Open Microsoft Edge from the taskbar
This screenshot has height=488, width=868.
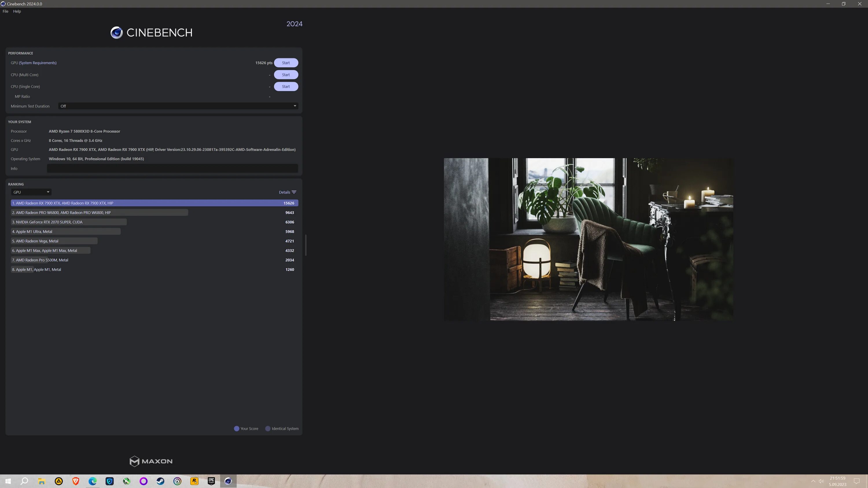coord(93,481)
